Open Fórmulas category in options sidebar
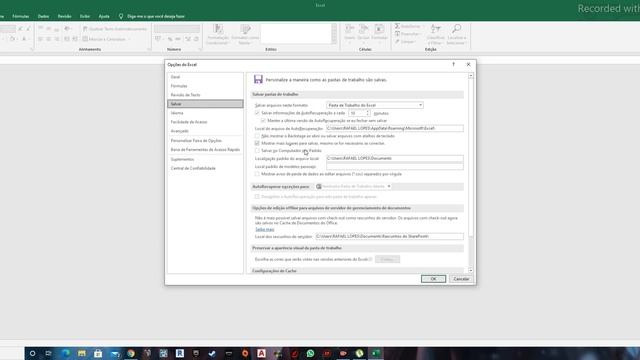640x360 pixels. (x=179, y=86)
